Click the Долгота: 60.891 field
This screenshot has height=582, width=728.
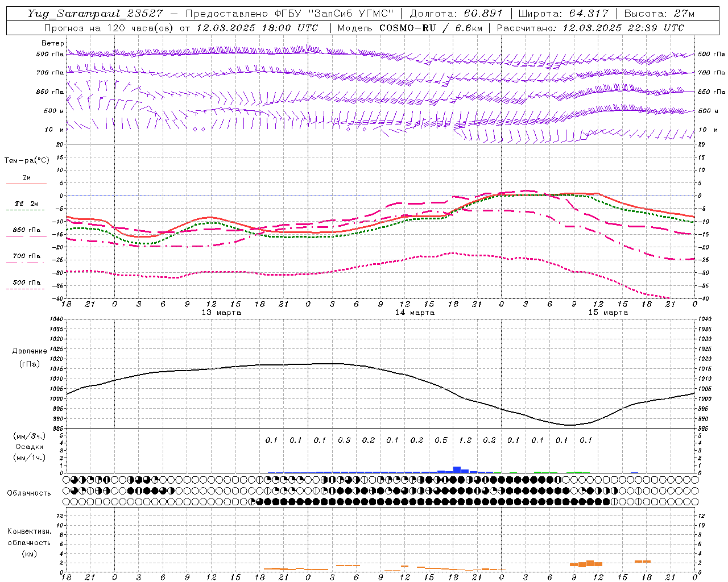tap(456, 14)
